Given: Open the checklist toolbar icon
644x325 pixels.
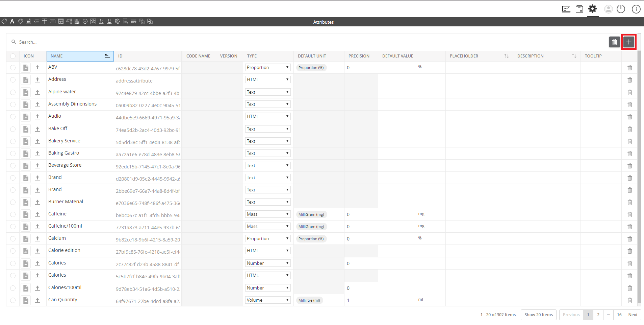Looking at the screenshot, I should click(36, 21).
